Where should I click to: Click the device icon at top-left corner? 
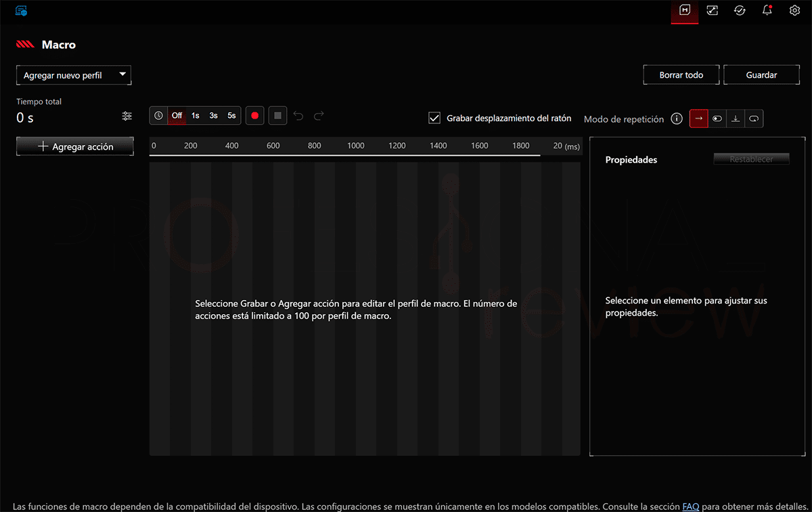[21, 10]
